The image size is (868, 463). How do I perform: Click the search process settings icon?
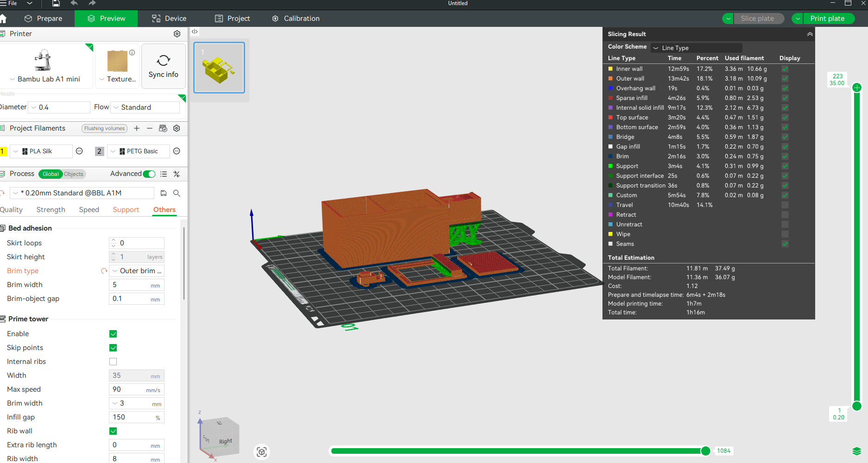(177, 193)
